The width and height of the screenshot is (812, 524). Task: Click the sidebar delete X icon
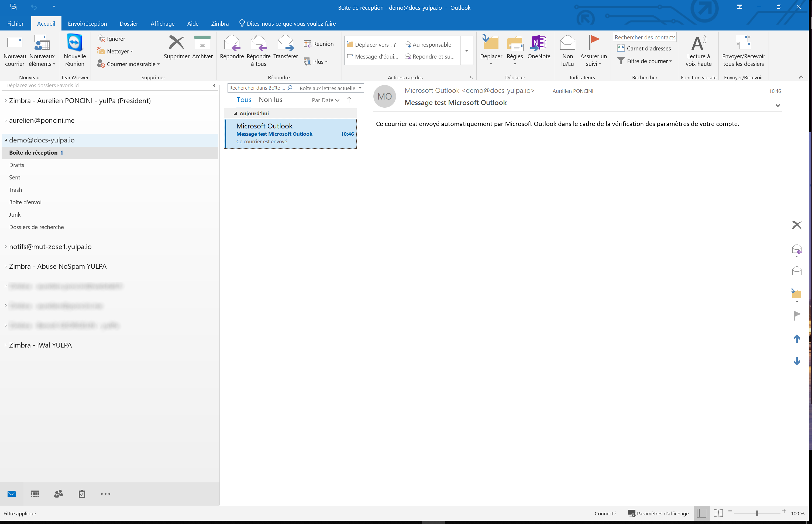[x=796, y=225]
